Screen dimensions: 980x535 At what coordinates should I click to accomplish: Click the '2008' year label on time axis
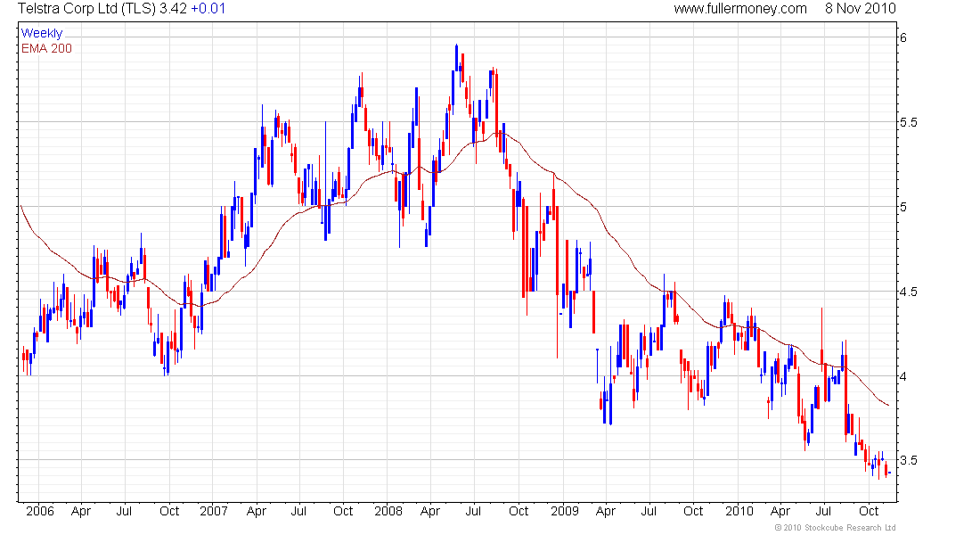[388, 511]
